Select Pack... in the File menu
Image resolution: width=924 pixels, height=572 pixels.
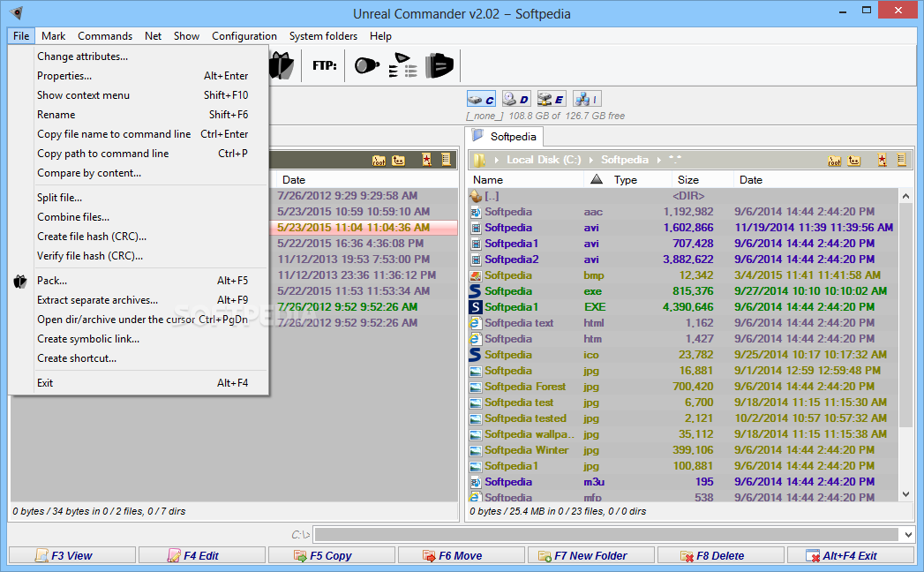(x=139, y=281)
